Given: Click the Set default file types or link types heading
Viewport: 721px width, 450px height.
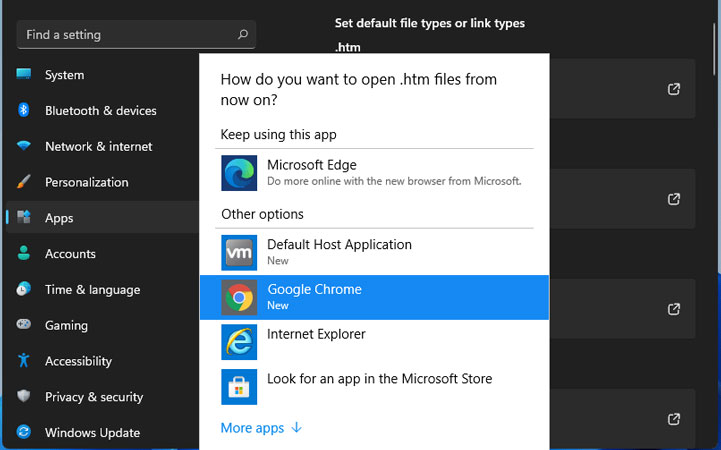Looking at the screenshot, I should click(429, 23).
